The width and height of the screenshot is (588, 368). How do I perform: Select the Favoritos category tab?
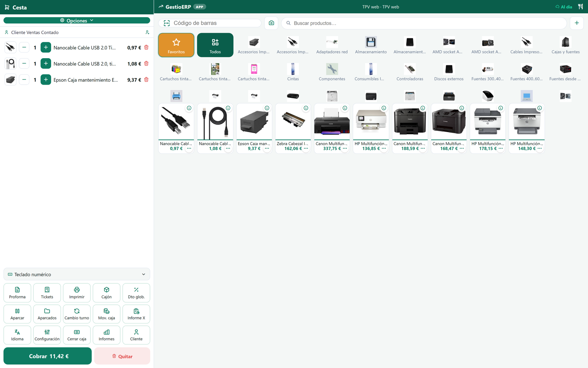click(176, 45)
